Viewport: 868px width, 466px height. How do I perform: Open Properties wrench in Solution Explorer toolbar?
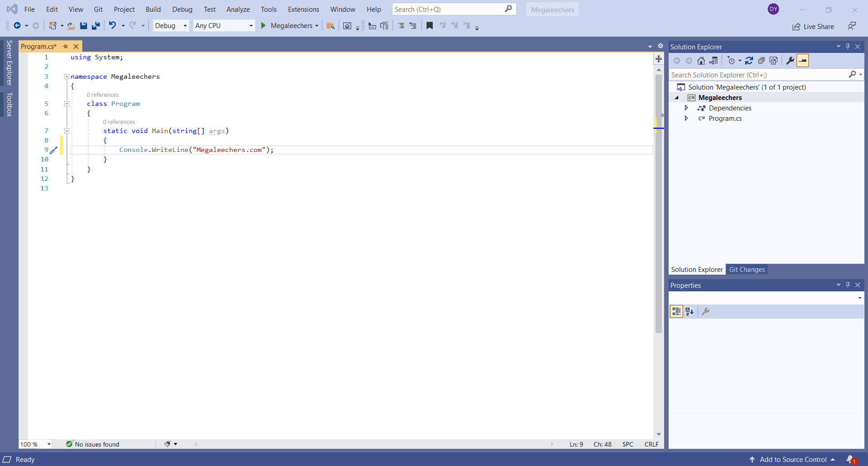click(x=790, y=61)
